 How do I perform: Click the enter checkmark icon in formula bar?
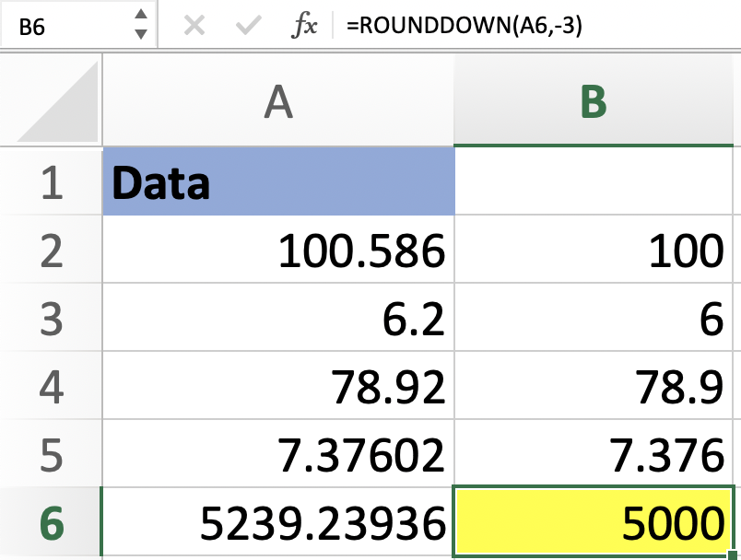click(248, 26)
